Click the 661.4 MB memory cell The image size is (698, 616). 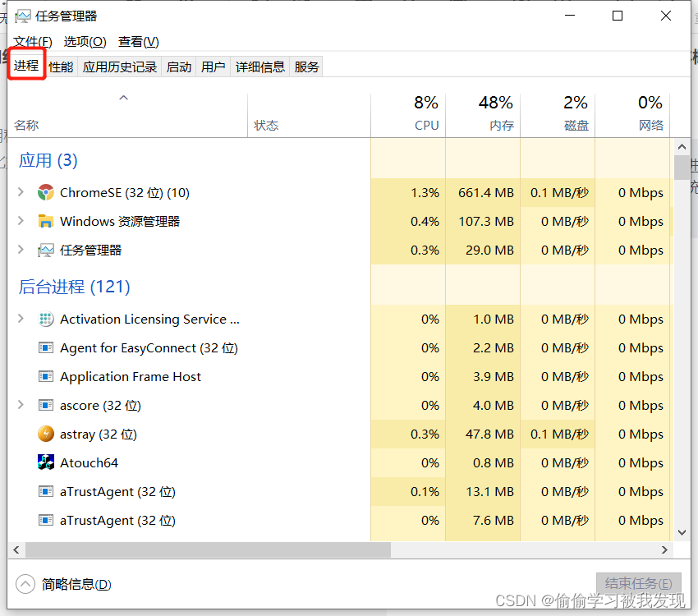[x=483, y=193]
